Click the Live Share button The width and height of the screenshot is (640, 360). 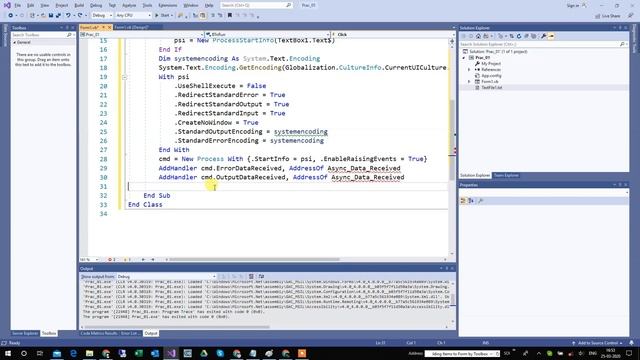[x=607, y=16]
